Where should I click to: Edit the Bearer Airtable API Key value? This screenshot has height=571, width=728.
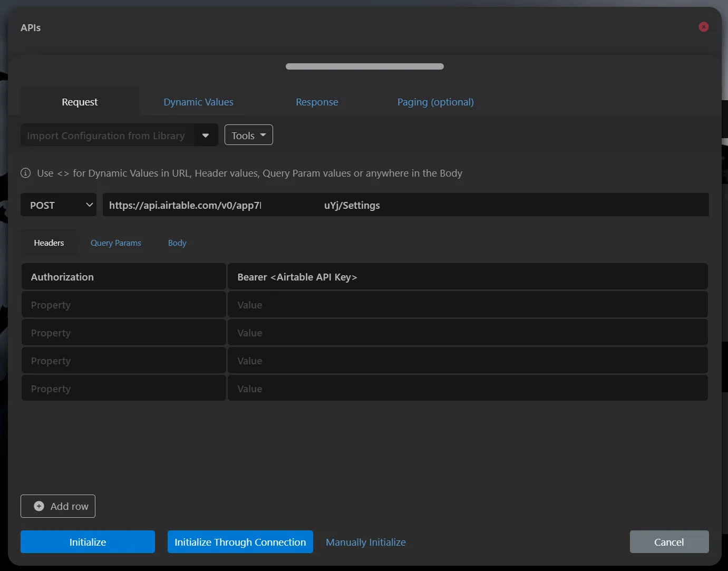pos(468,277)
